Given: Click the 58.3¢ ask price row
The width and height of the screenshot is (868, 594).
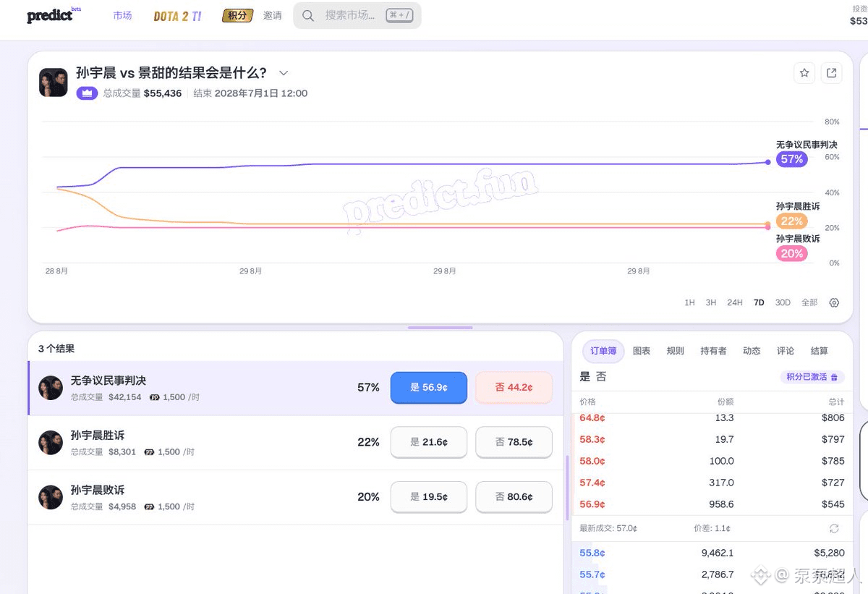Looking at the screenshot, I should [712, 439].
